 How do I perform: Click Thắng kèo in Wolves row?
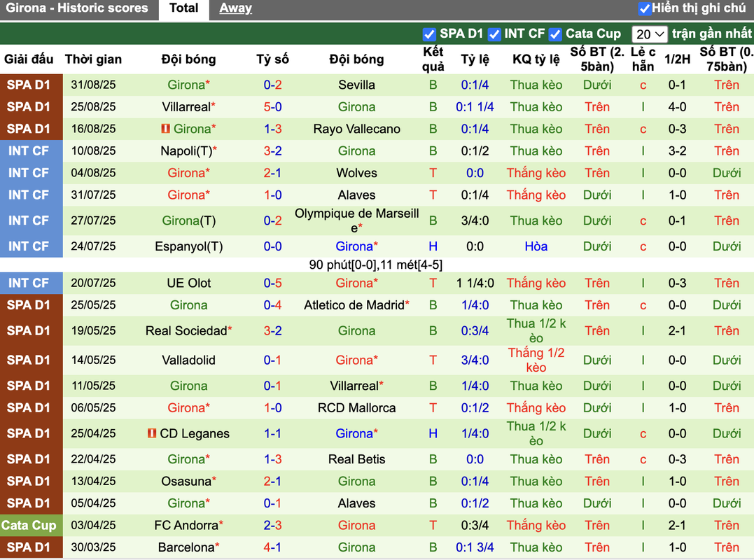(x=536, y=173)
